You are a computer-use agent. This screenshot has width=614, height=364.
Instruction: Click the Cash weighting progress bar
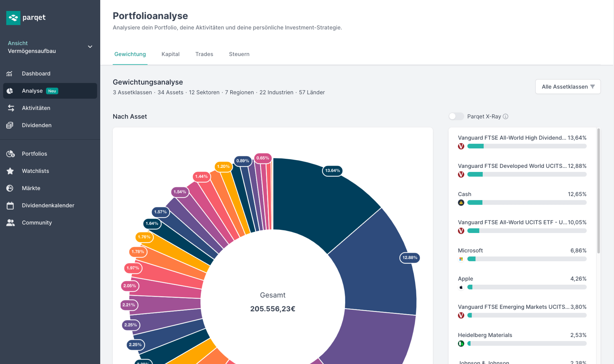pos(527,202)
